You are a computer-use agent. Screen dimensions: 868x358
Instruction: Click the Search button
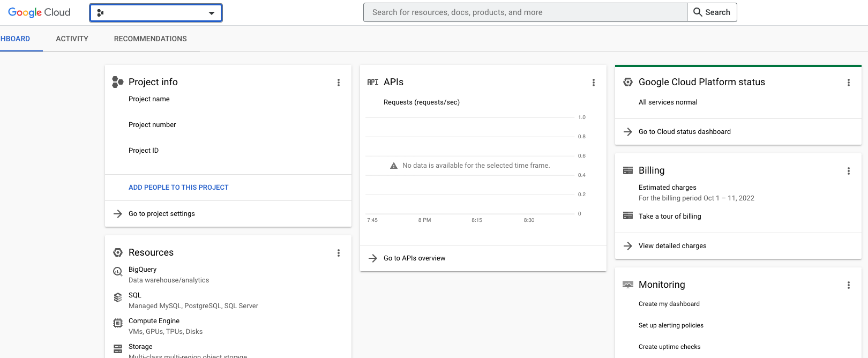[712, 12]
